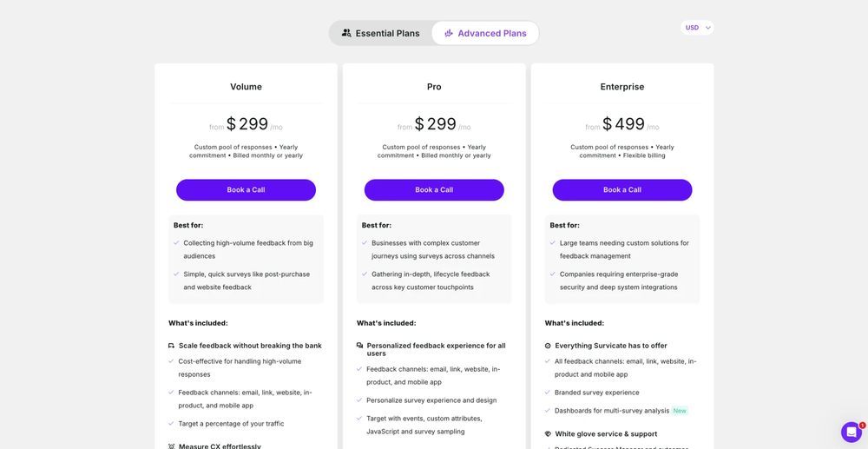Book a Call for the Volume plan
The image size is (868, 449).
tap(246, 189)
